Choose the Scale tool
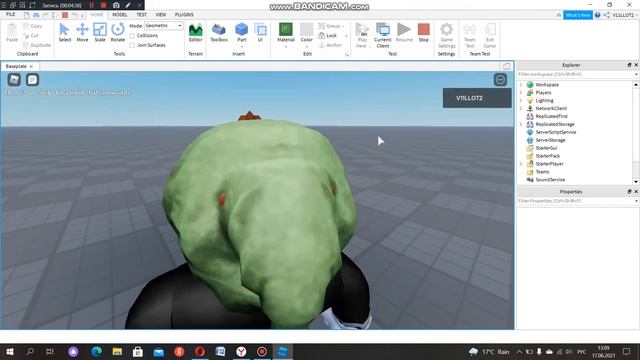 pos(100,33)
